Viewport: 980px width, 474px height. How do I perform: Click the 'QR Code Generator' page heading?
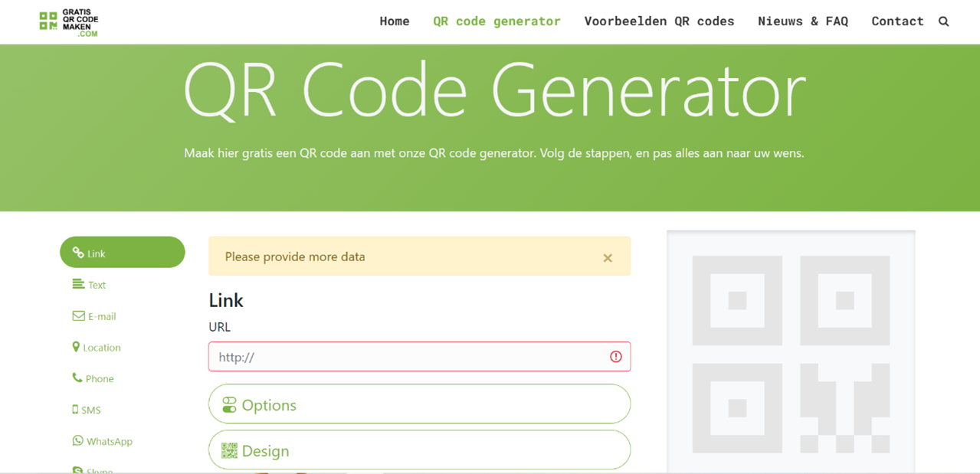coord(495,90)
